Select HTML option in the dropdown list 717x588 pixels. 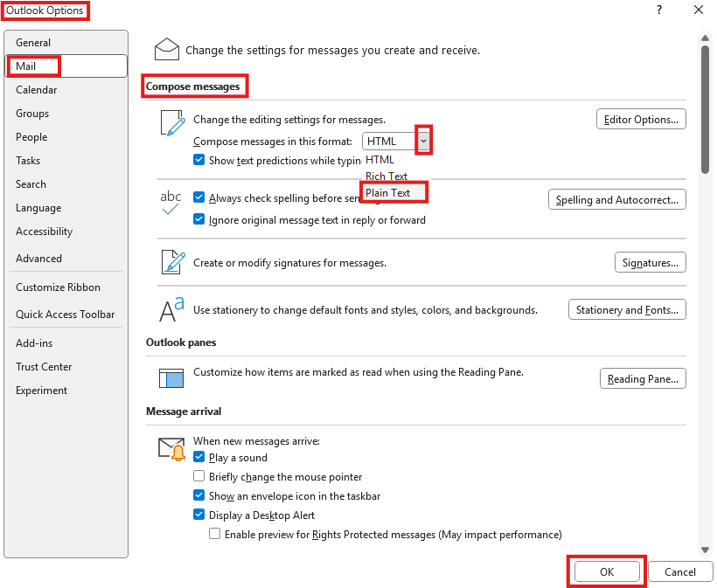393,159
